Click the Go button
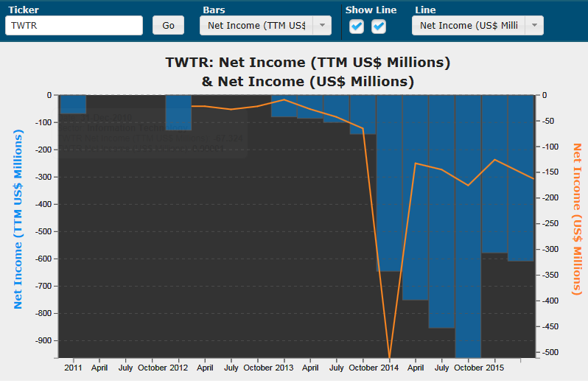Viewport: 588px width, 386px height. tap(168, 26)
